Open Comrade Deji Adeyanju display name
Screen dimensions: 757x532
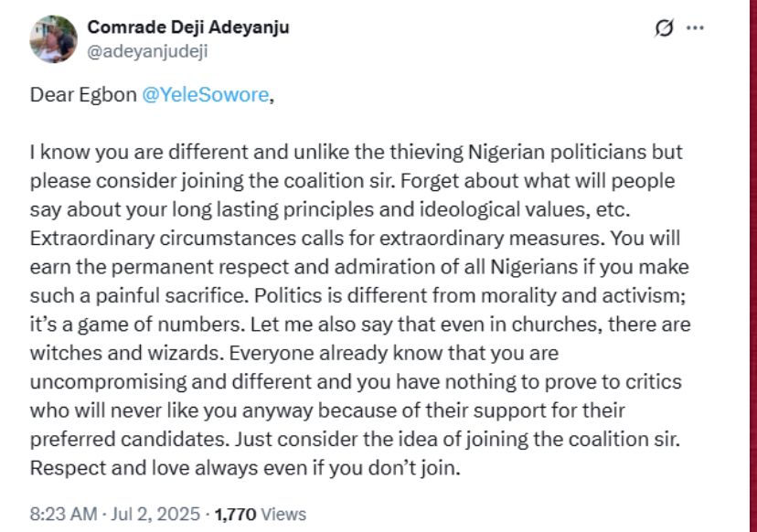pos(188,27)
